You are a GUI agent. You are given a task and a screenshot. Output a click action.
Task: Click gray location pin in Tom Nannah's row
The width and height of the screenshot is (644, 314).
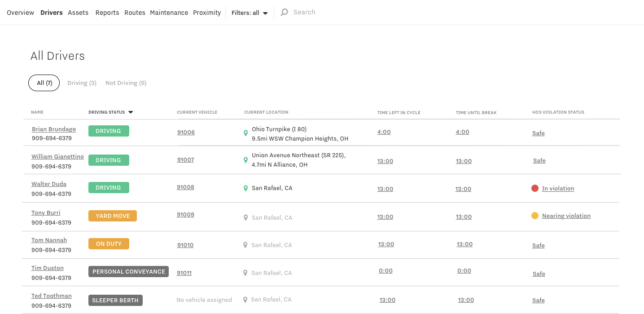point(245,245)
